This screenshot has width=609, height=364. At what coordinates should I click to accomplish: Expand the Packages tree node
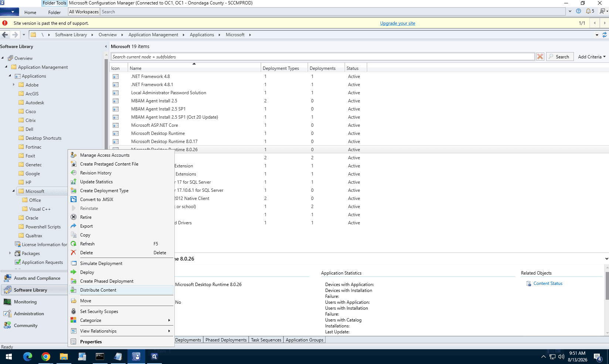[10, 253]
